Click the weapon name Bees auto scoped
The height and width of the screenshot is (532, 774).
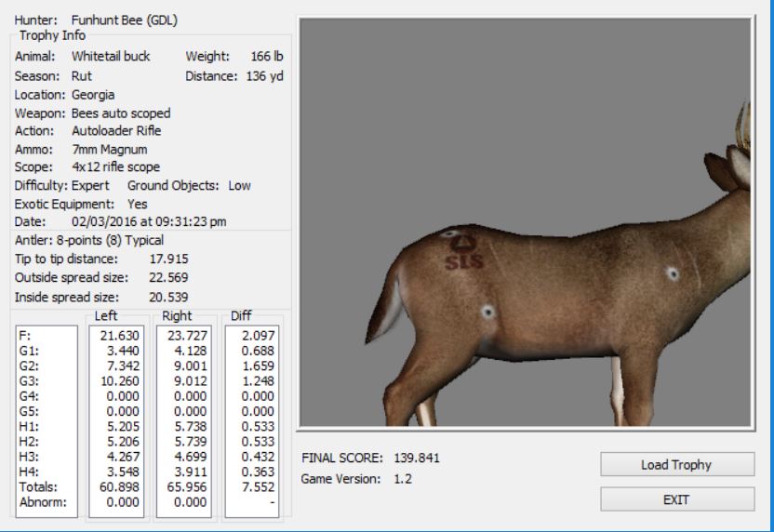click(121, 113)
